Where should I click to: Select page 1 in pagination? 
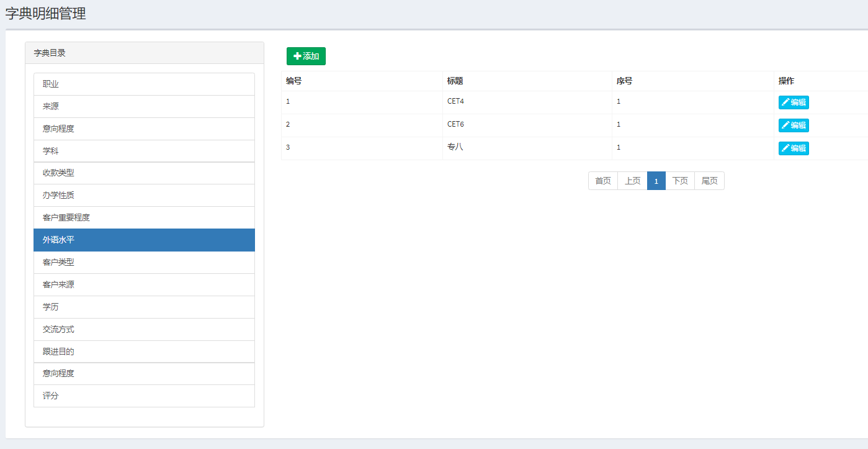[x=656, y=181]
